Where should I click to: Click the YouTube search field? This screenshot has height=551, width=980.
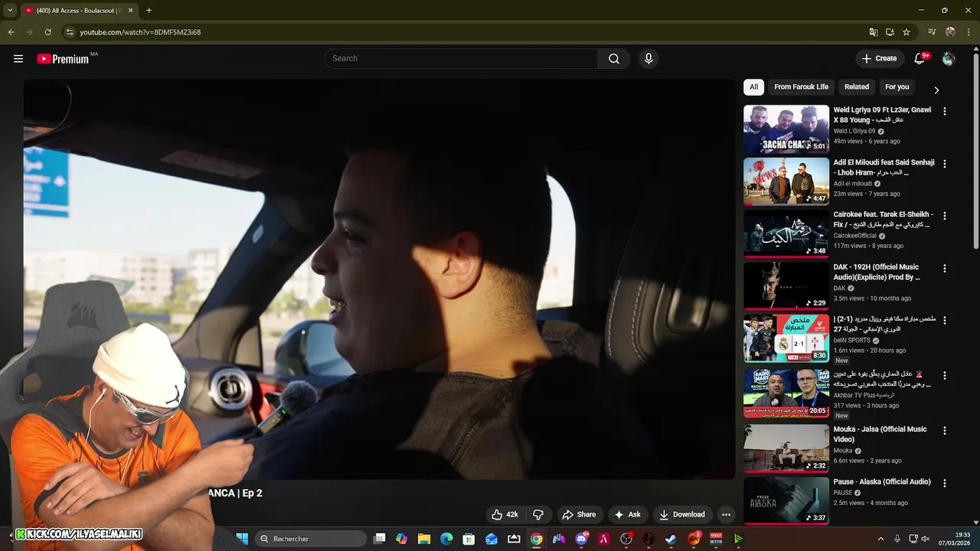[461, 59]
